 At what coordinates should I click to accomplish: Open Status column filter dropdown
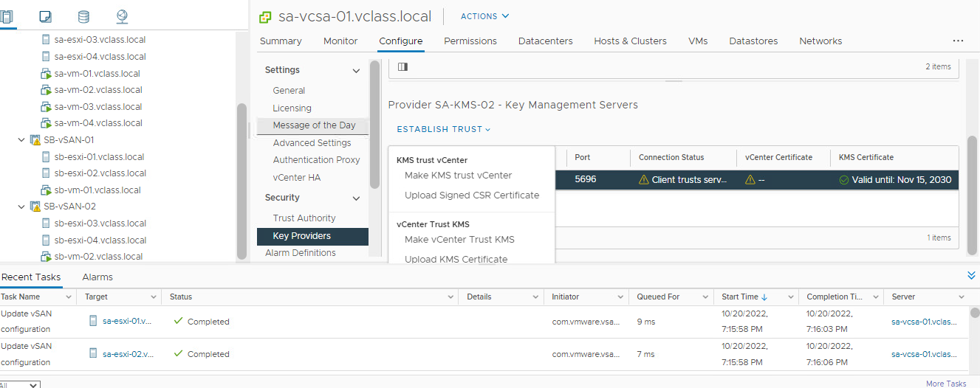tap(450, 297)
